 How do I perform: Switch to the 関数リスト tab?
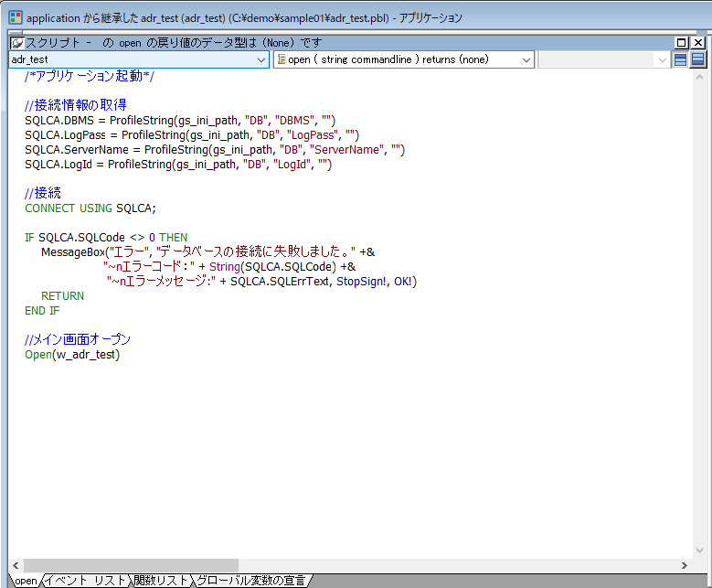[161, 580]
